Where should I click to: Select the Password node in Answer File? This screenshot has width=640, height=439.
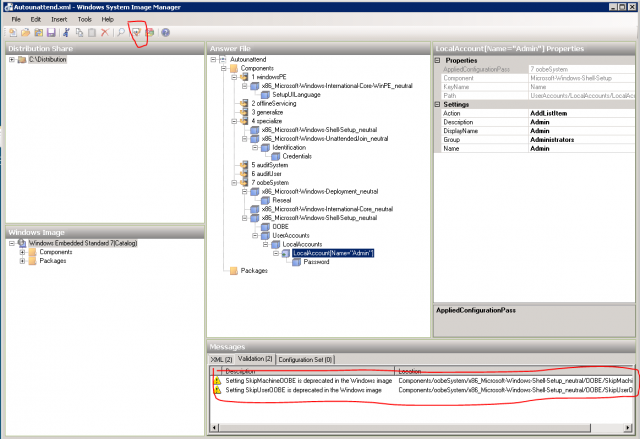[316, 262]
